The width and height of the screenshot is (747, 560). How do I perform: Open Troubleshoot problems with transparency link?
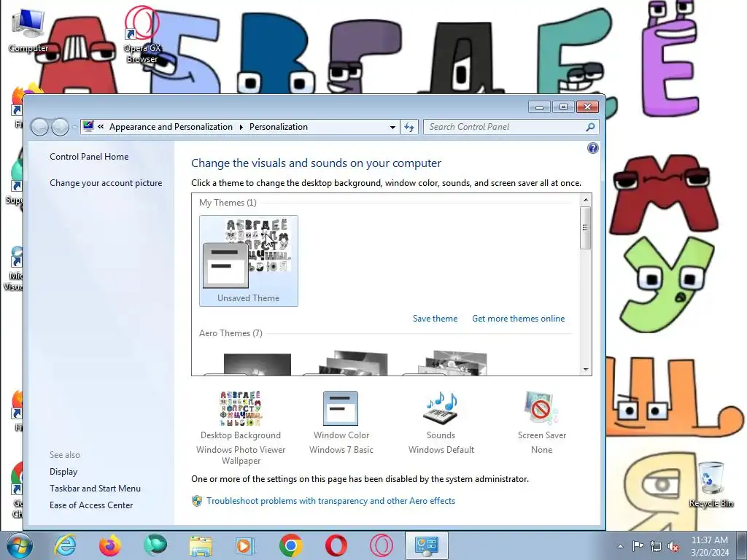[330, 501]
